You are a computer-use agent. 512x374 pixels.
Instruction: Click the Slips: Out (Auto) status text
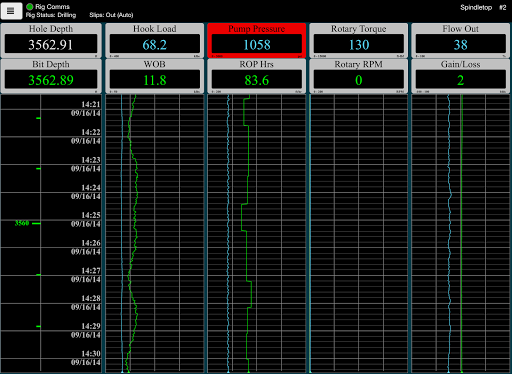111,15
